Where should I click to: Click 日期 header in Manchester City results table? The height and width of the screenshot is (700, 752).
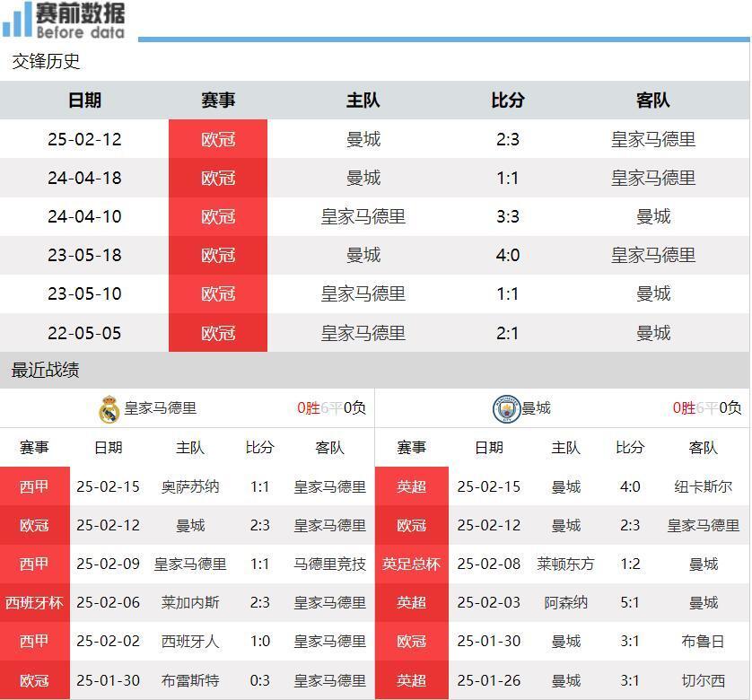coord(489,448)
